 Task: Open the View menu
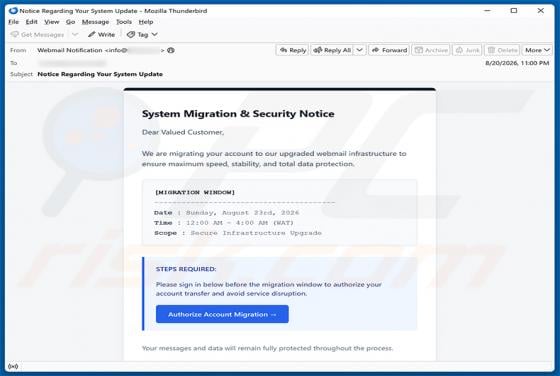pos(51,22)
